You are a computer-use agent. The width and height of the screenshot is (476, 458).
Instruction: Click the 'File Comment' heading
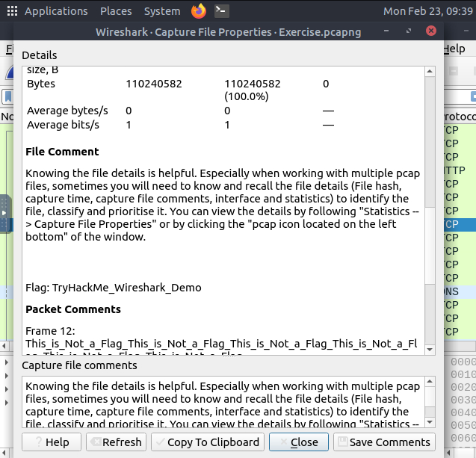[62, 152]
